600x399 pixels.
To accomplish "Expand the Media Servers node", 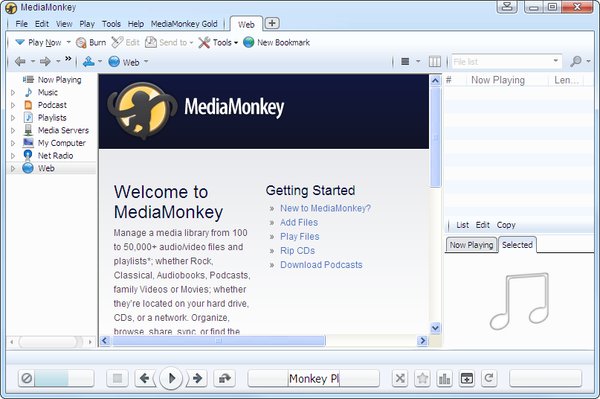I will pyautogui.click(x=13, y=130).
